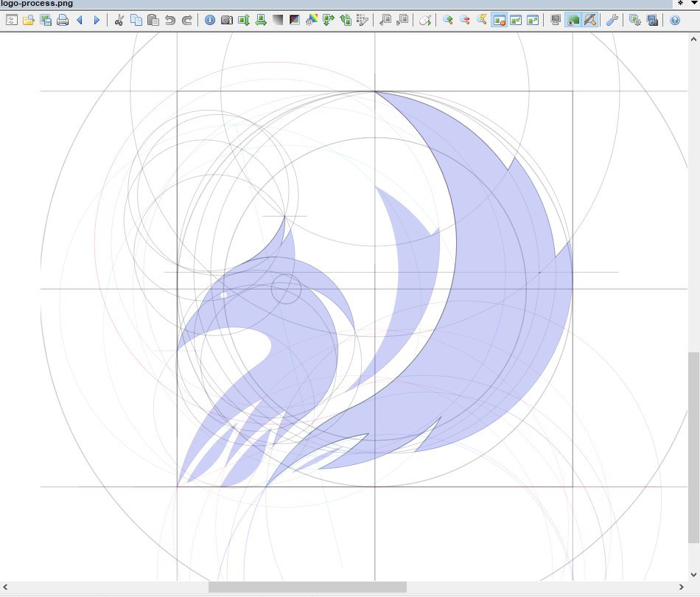The height and width of the screenshot is (597, 700).
Task: Click the next page icon
Action: (402, 20)
